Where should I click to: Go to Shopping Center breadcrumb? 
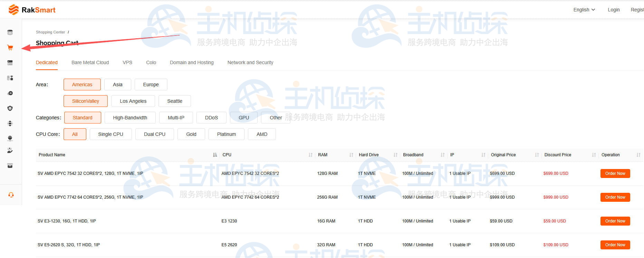(x=50, y=32)
